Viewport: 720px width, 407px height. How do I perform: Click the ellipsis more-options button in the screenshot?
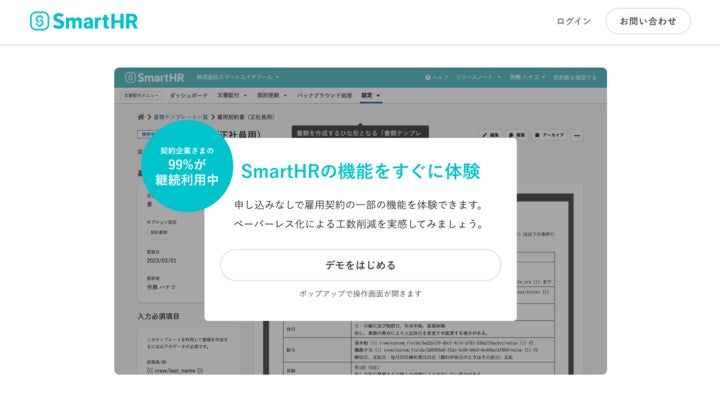point(577,135)
